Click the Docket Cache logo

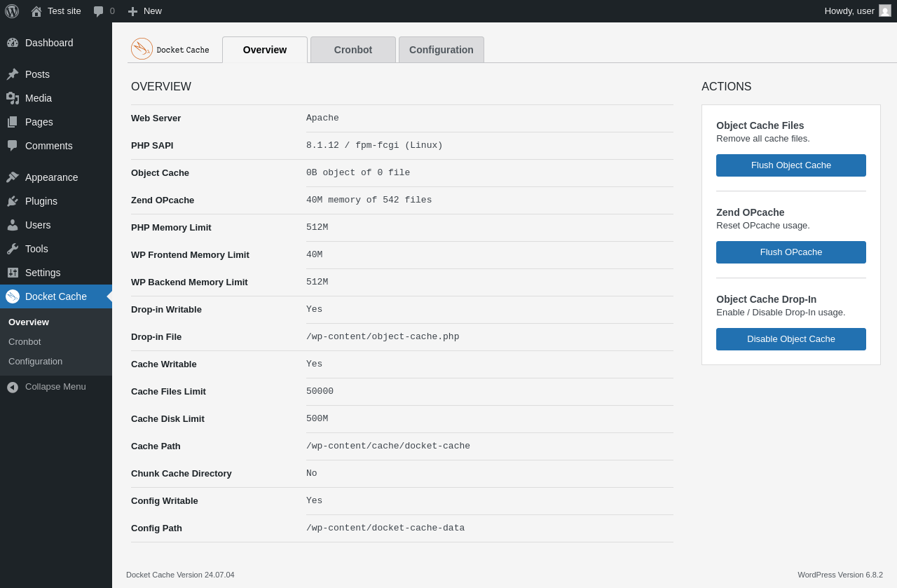(170, 49)
